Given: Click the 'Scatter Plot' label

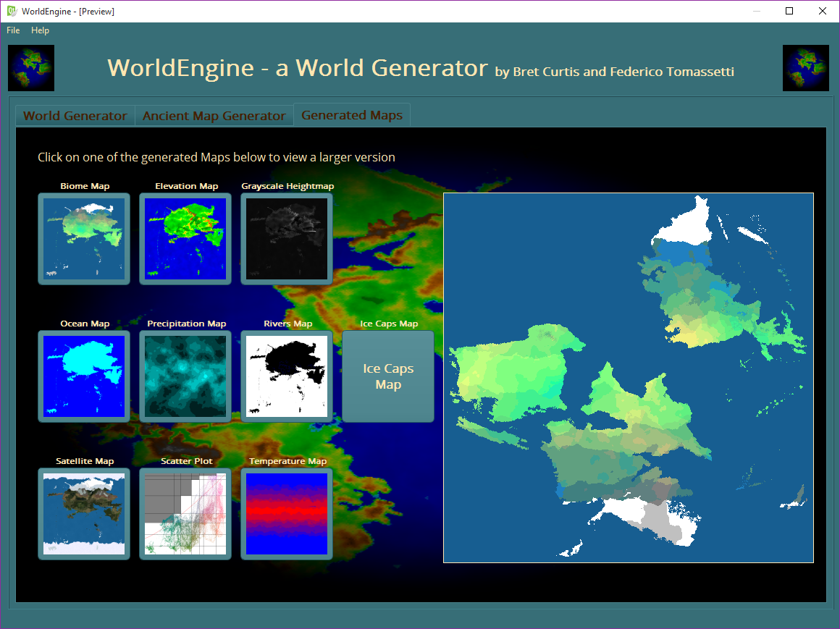Looking at the screenshot, I should pos(186,461).
